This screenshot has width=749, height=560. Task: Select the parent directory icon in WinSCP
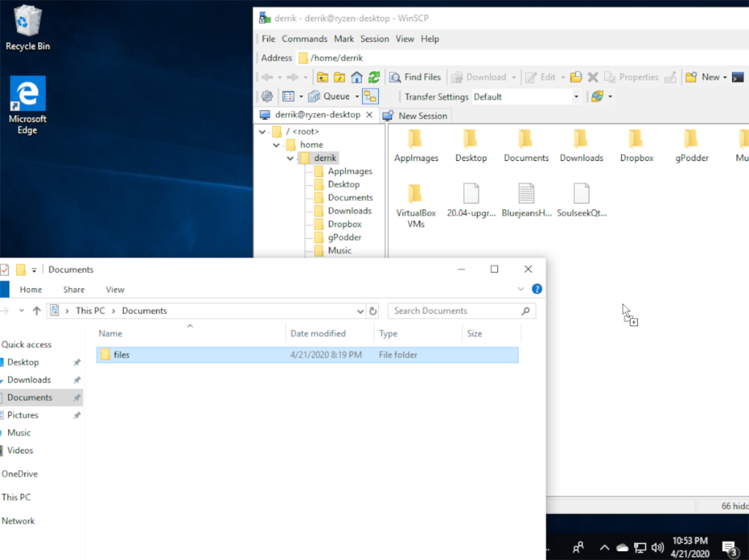(323, 77)
